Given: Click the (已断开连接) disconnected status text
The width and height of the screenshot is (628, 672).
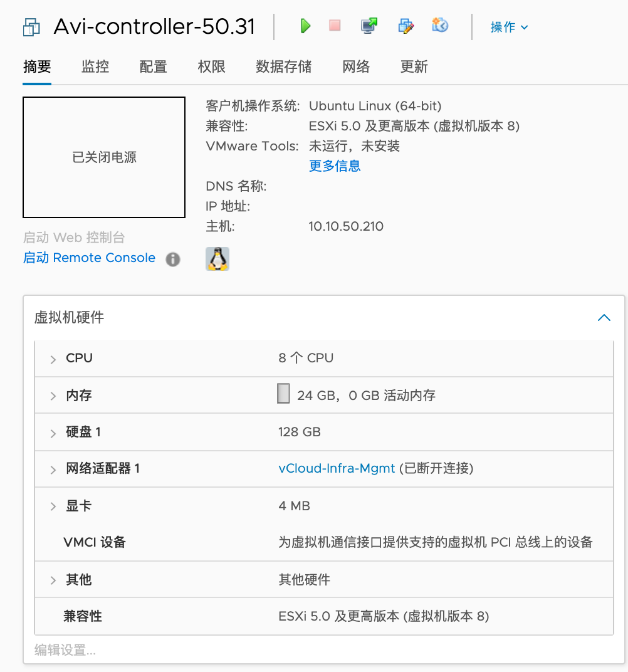Looking at the screenshot, I should (x=436, y=468).
